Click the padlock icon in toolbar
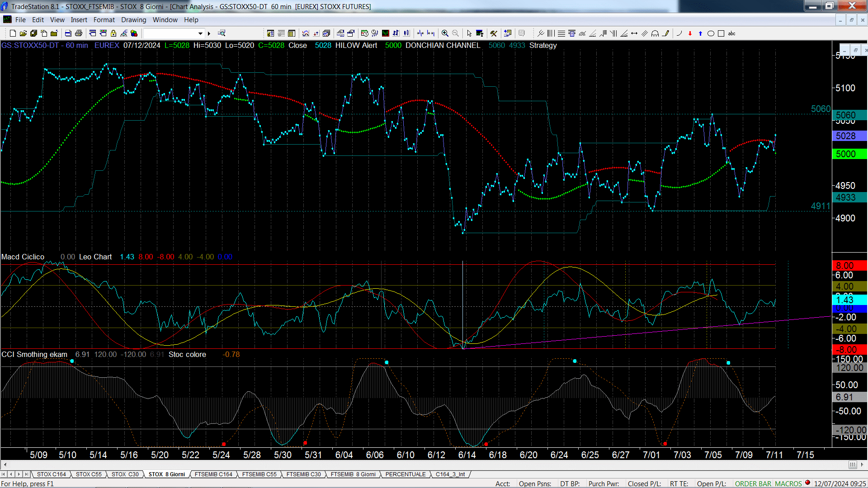This screenshot has height=488, width=868. [113, 33]
